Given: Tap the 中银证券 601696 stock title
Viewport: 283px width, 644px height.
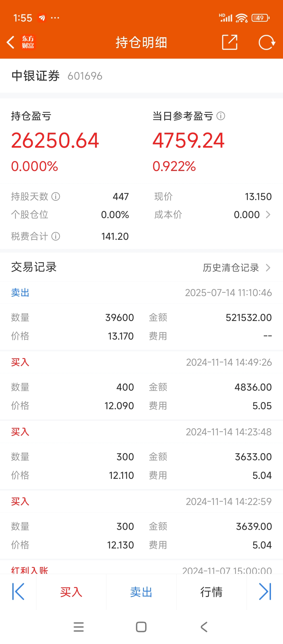Looking at the screenshot, I should coord(57,76).
